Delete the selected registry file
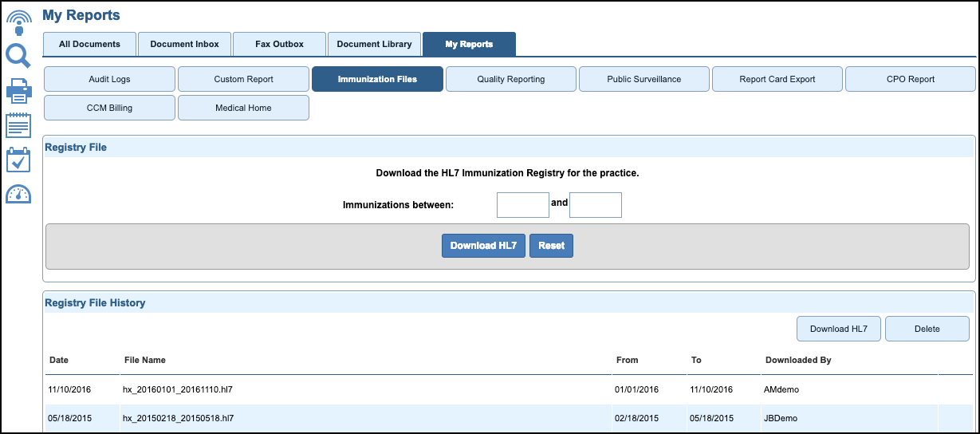980x434 pixels. 927,329
